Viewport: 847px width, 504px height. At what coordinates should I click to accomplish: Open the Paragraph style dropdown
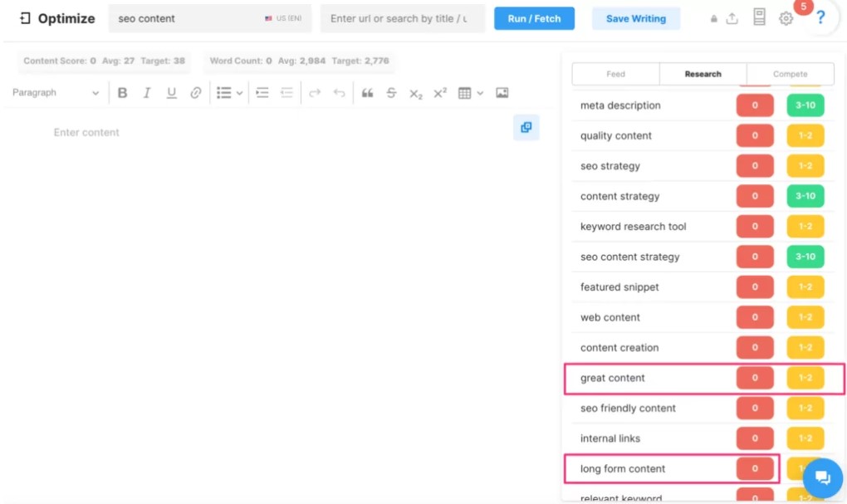pos(54,92)
